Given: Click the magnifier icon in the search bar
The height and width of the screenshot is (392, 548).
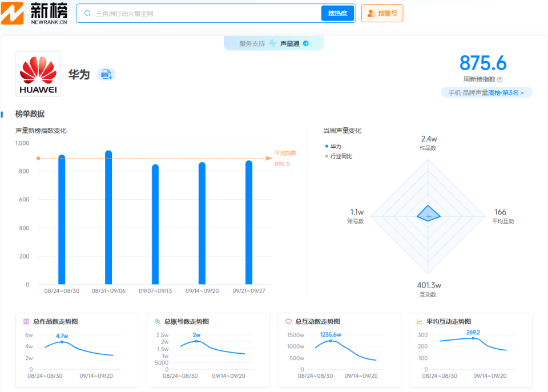Looking at the screenshot, I should 87,13.
